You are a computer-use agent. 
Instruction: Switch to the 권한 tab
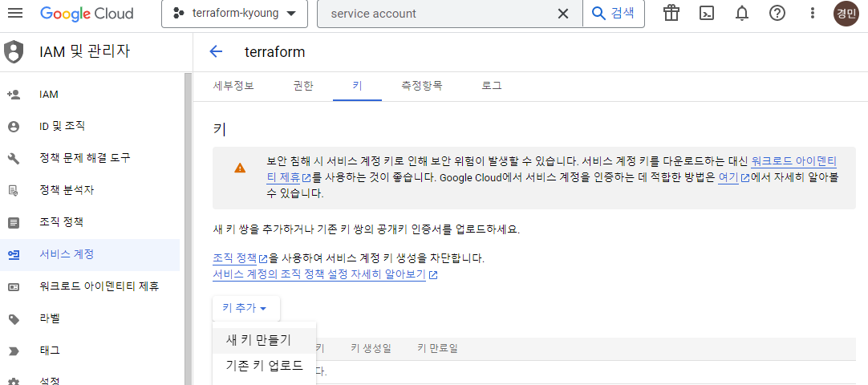pyautogui.click(x=303, y=86)
